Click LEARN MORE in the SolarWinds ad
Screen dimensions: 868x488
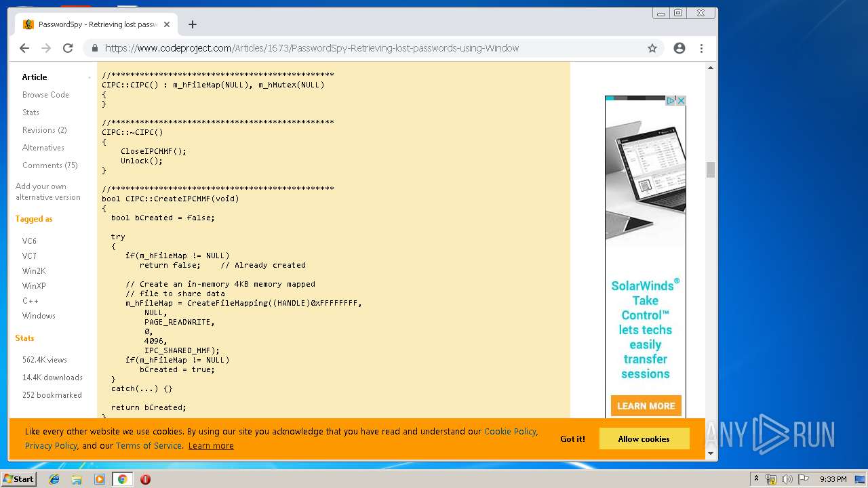tap(646, 406)
